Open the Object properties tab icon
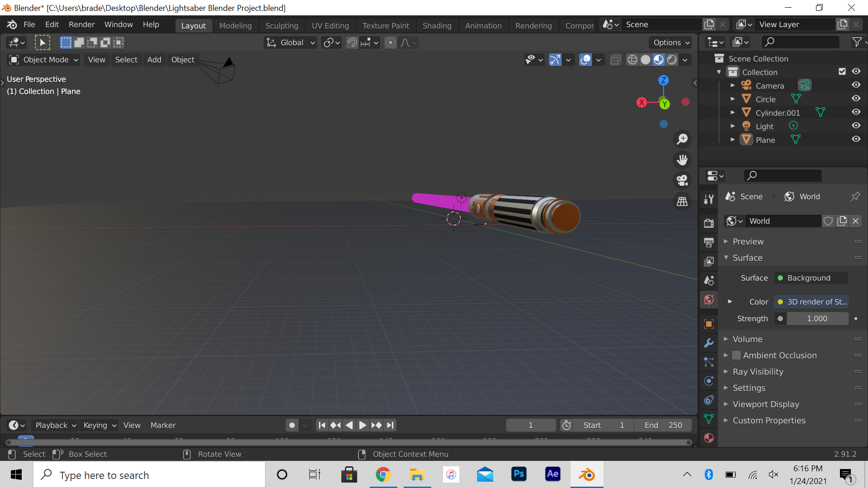 709,324
